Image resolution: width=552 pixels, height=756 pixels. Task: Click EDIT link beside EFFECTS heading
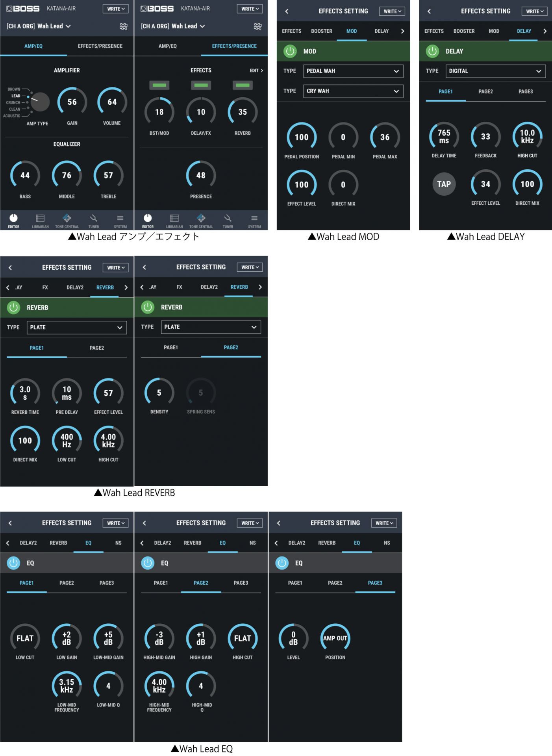(256, 70)
